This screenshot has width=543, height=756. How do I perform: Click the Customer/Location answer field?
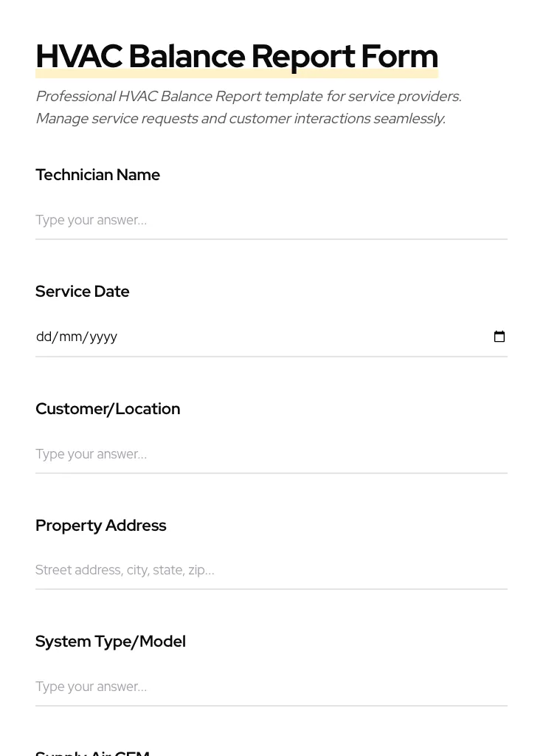(x=271, y=454)
